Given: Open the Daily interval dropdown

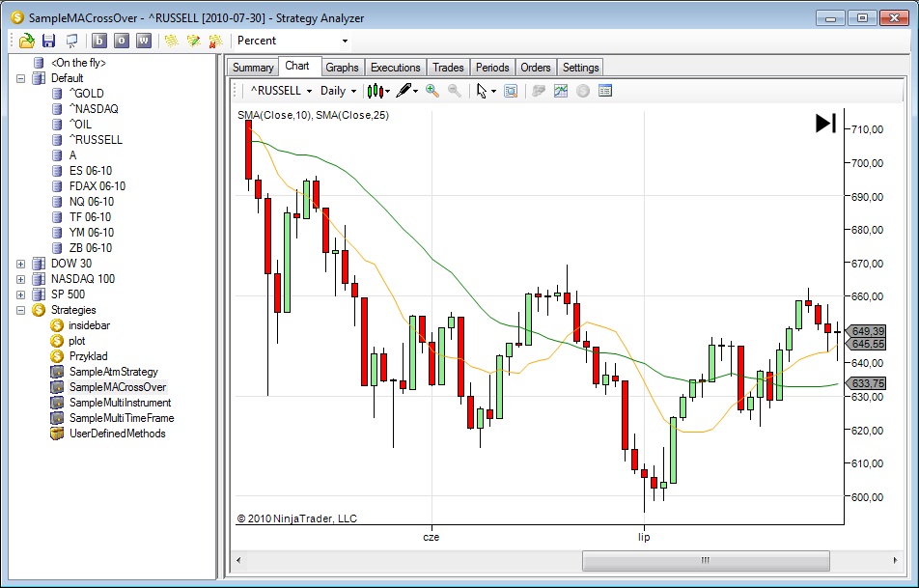Looking at the screenshot, I should tap(338, 91).
